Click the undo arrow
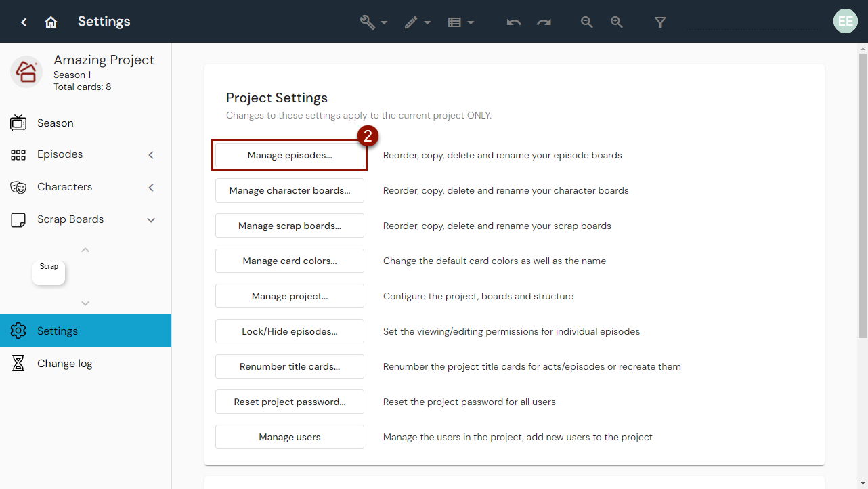Viewport: 868px width, 489px height. [514, 22]
